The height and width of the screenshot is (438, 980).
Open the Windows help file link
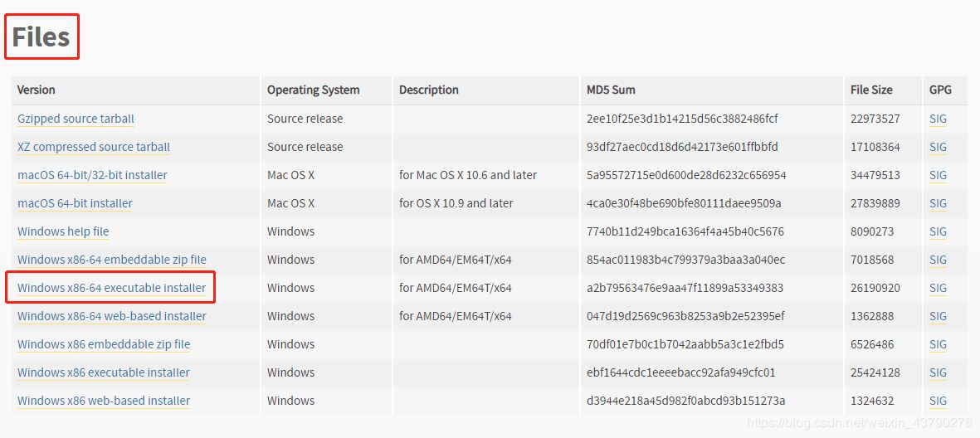(63, 231)
